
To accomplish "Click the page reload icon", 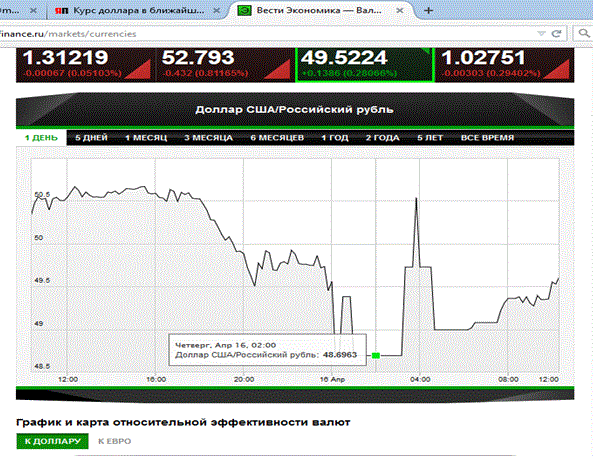I will (556, 34).
